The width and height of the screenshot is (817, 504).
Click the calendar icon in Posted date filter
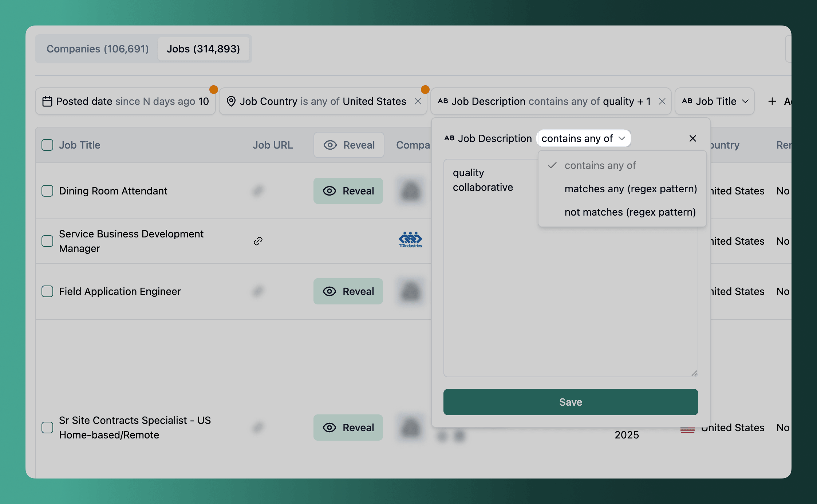click(47, 101)
